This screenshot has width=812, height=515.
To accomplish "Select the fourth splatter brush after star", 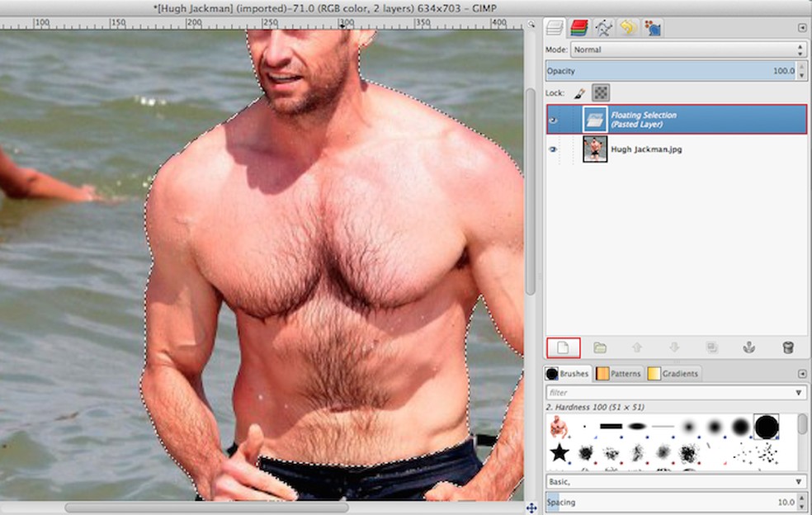I will click(x=663, y=453).
